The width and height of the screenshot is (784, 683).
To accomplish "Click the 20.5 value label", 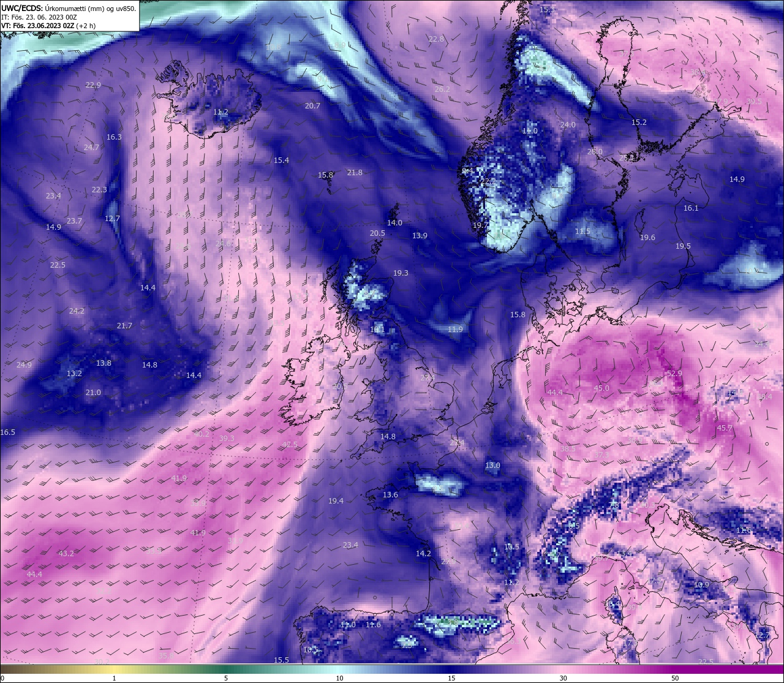I will coord(377,233).
